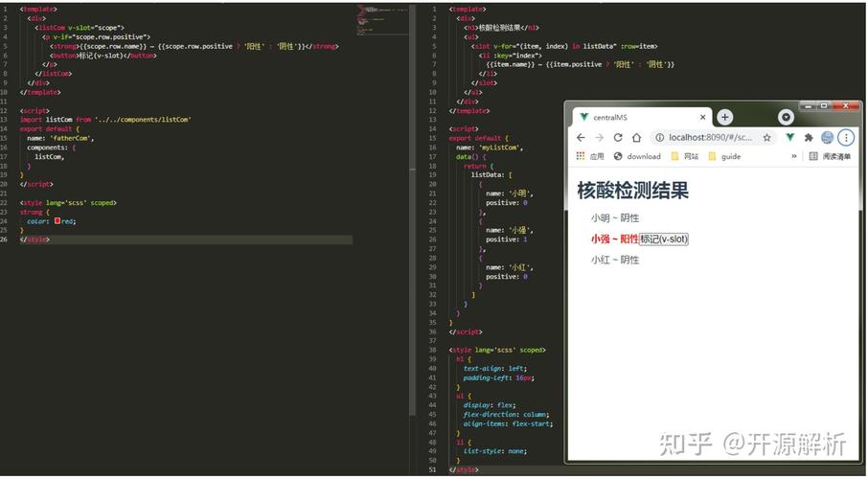Click the 标记(v-slot) button
868x479 pixels.
(664, 239)
